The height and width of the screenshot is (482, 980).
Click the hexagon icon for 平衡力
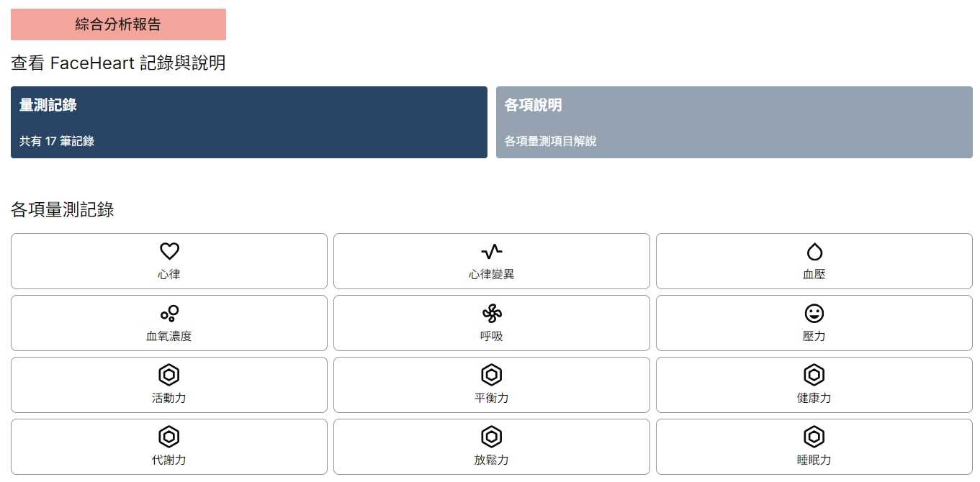(x=492, y=375)
